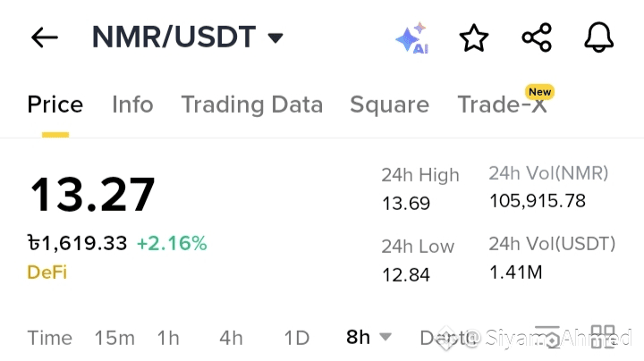Open the grid layout icon
This screenshot has width=644, height=361.
pyautogui.click(x=603, y=337)
